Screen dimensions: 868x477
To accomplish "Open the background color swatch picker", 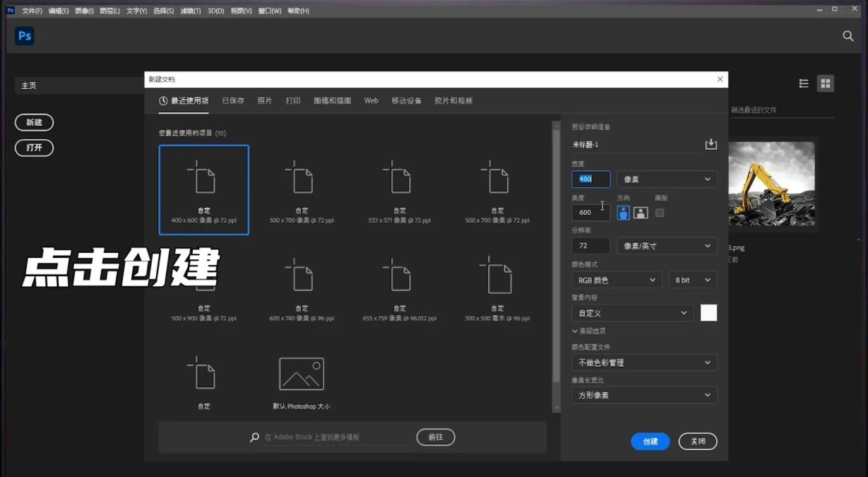I will (x=708, y=312).
